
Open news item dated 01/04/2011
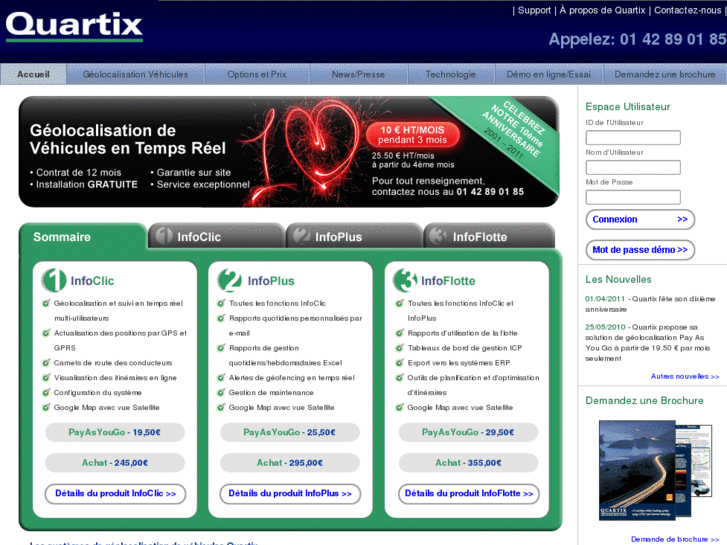pyautogui.click(x=650, y=304)
